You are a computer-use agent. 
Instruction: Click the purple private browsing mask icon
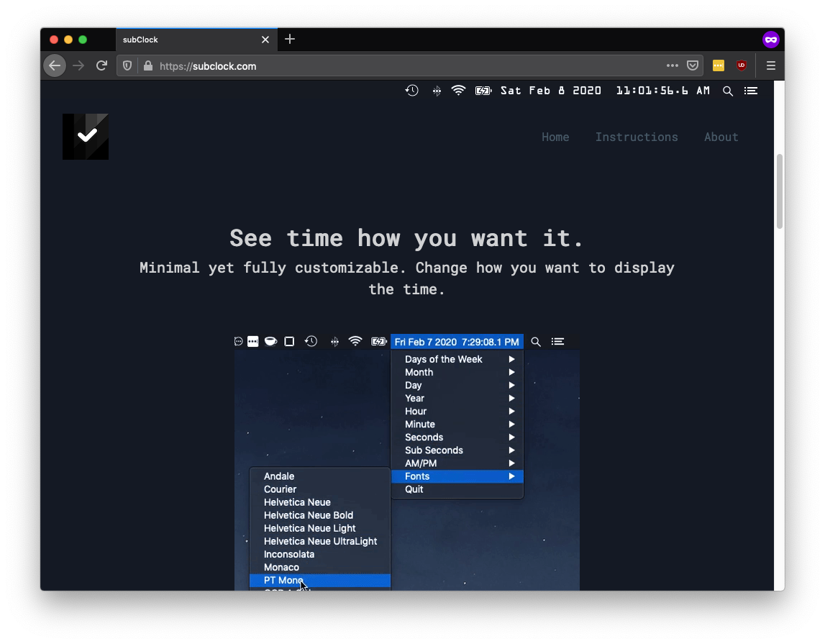point(771,40)
